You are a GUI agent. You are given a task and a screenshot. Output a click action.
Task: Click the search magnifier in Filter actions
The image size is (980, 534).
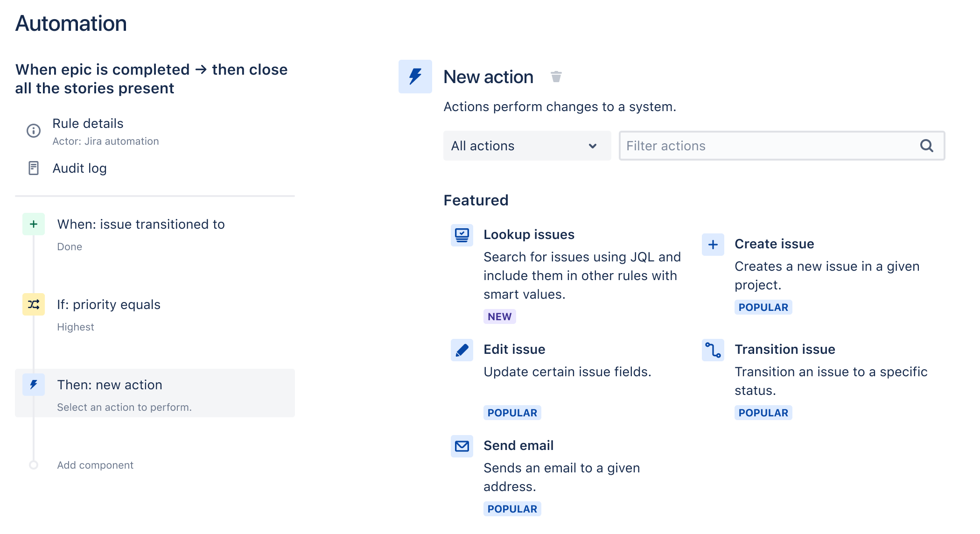tap(927, 146)
